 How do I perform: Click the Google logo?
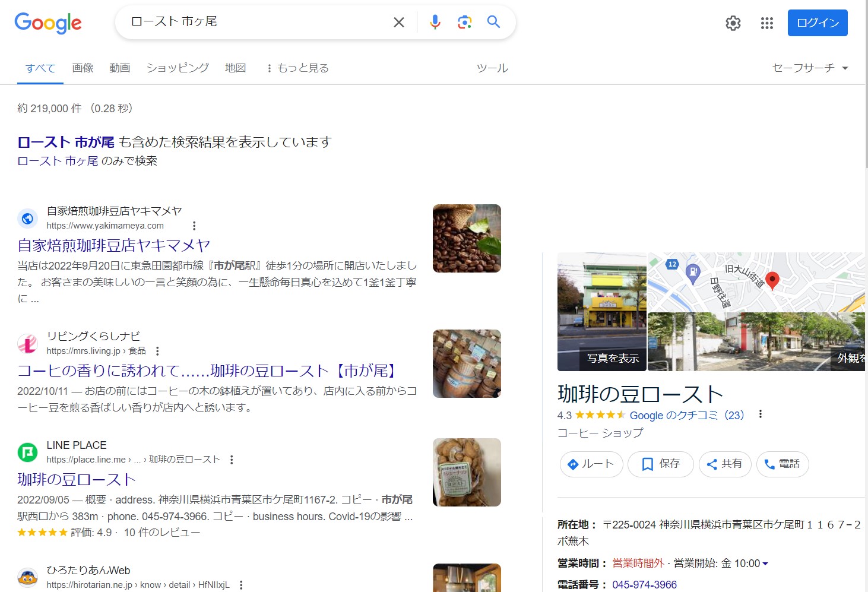pos(48,23)
